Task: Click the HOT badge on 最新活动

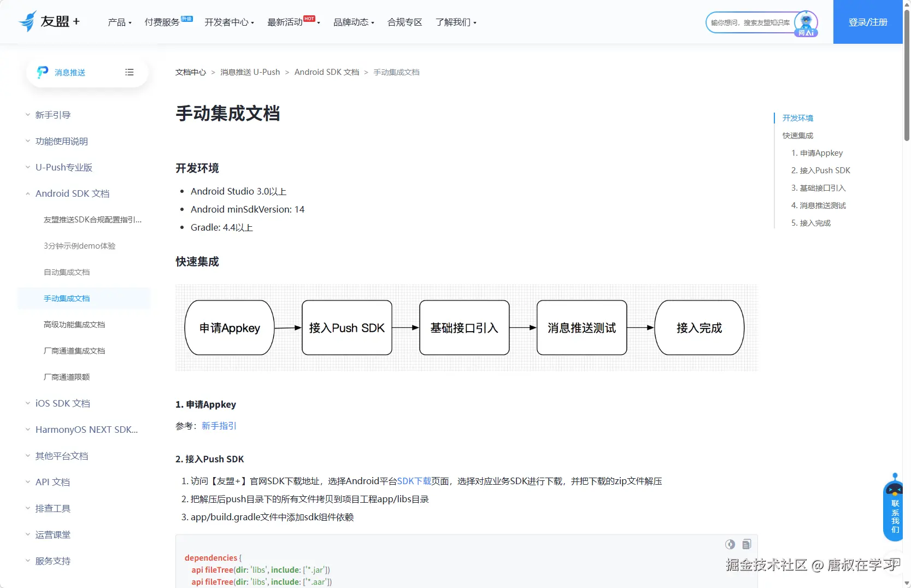Action: (309, 18)
